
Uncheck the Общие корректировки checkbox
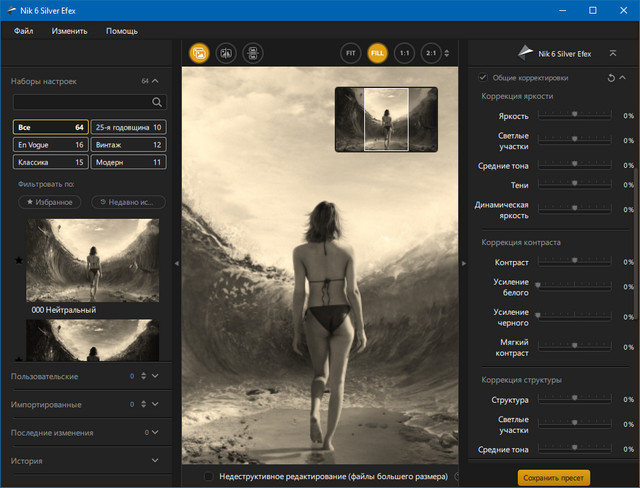coord(483,77)
